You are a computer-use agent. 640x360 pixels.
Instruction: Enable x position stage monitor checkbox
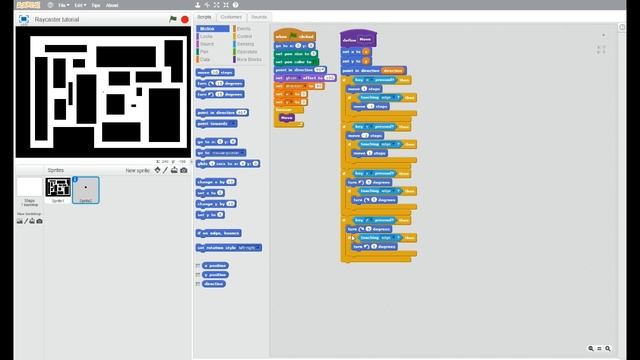198,266
